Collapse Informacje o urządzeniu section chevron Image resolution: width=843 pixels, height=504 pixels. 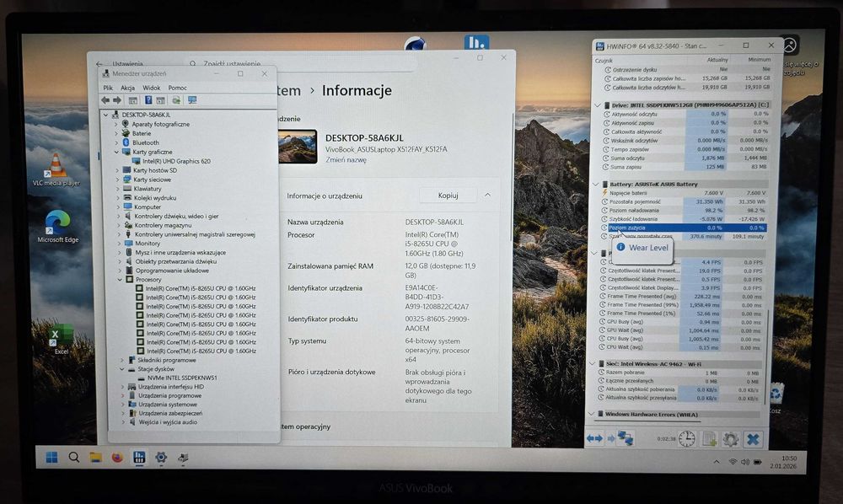[x=487, y=195]
